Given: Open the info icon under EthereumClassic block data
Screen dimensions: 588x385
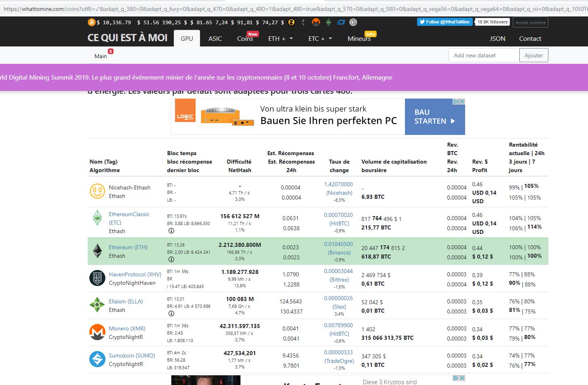Looking at the screenshot, I should [171, 231].
